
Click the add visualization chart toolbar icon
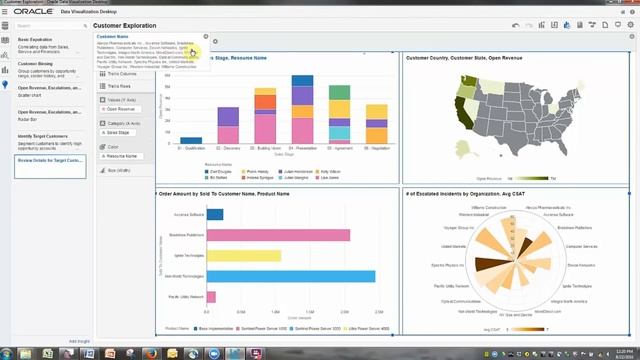pyautogui.click(x=542, y=25)
